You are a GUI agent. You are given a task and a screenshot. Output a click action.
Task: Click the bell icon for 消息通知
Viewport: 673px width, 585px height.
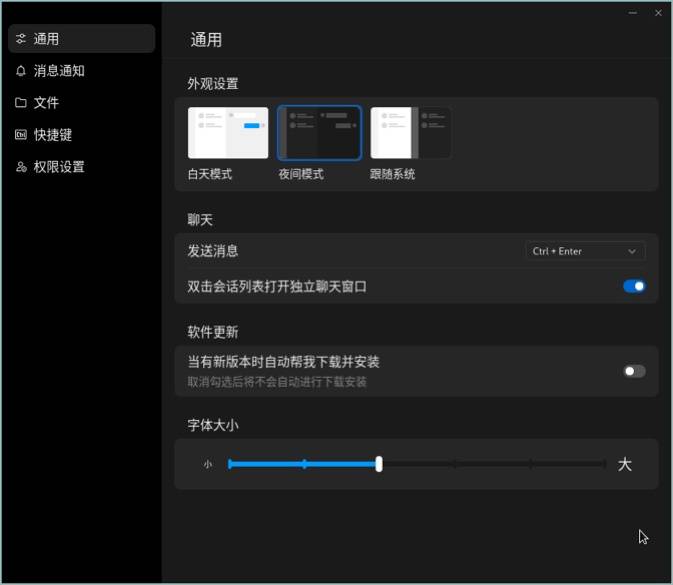click(21, 71)
